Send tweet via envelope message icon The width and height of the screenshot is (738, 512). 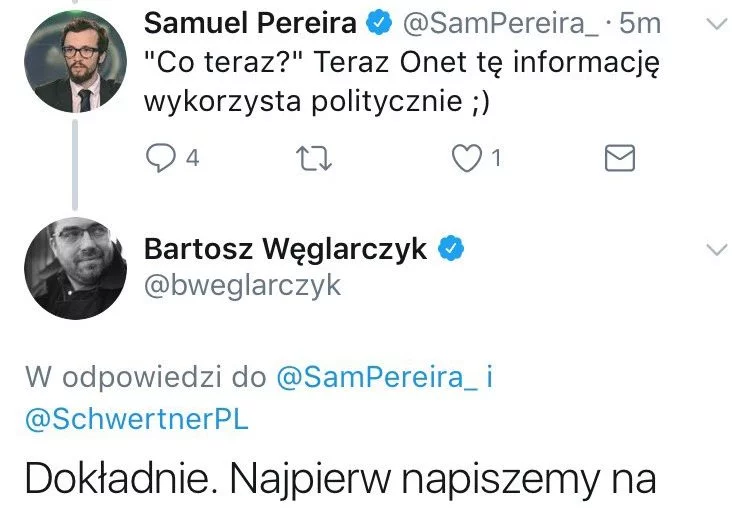(x=620, y=158)
